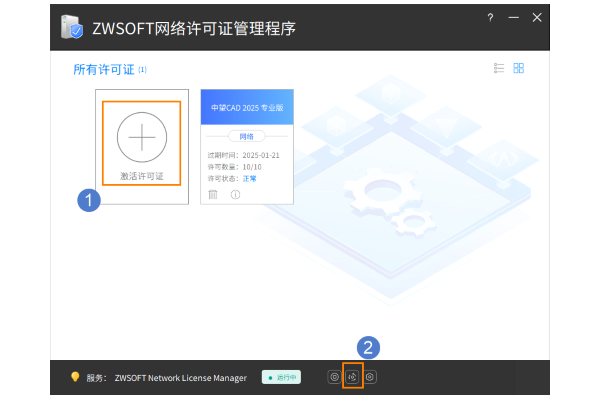Image resolution: width=600 pixels, height=400 pixels.
Task: Click the 网络 license type tag
Action: tap(246, 136)
